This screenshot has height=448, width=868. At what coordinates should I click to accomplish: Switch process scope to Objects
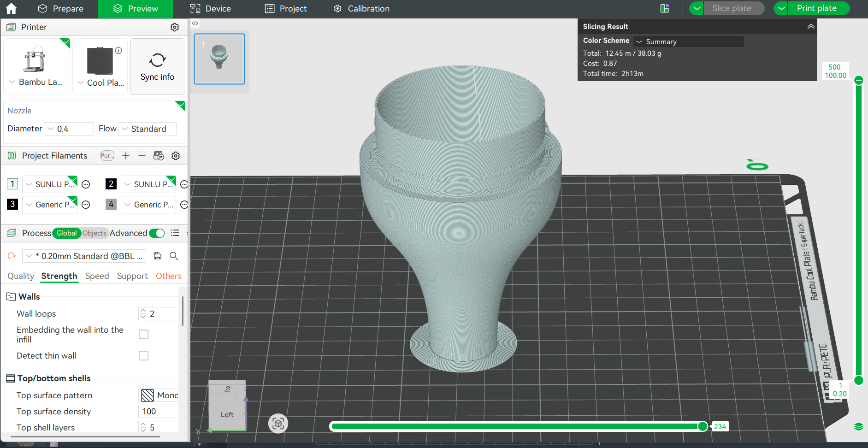tap(94, 233)
